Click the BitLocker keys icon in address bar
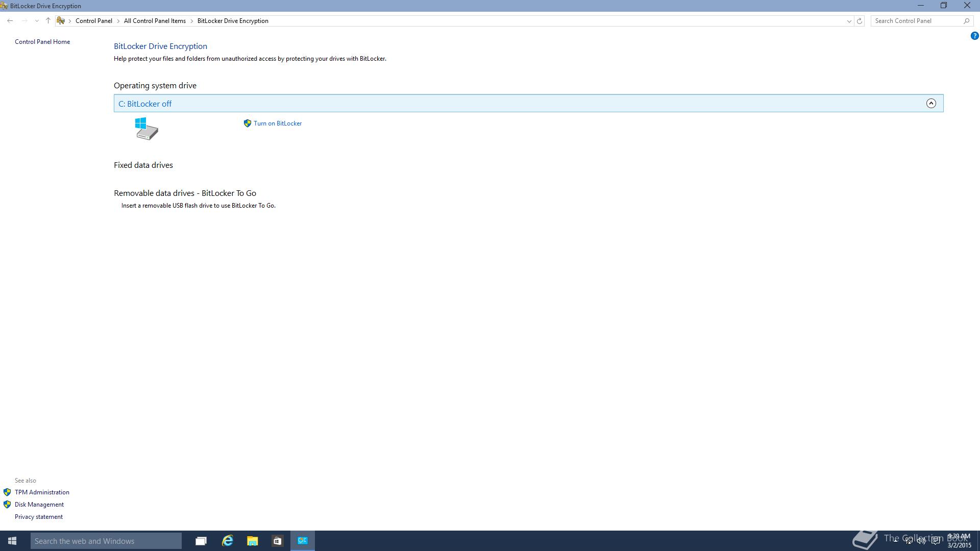 (x=61, y=21)
